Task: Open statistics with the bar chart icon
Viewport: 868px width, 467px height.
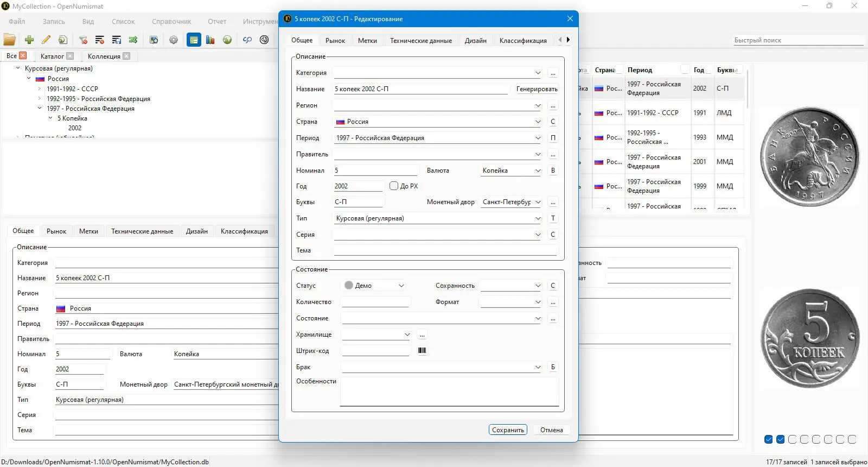Action: click(x=210, y=40)
